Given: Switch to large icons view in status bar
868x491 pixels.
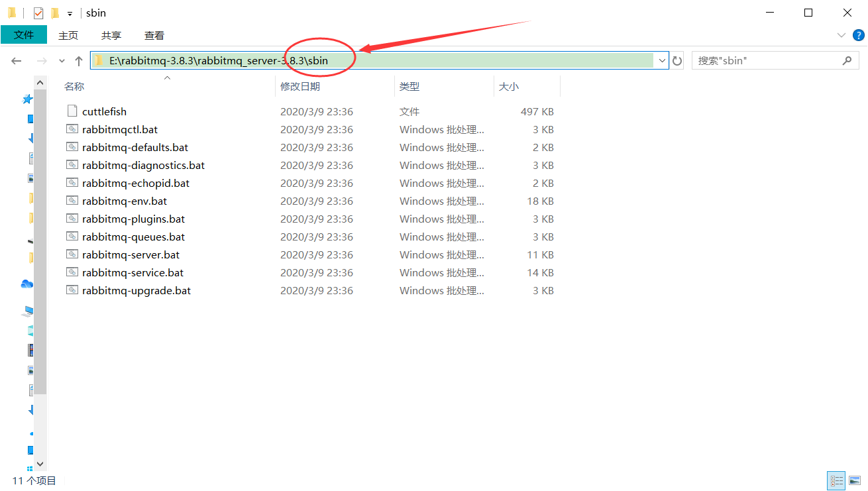Looking at the screenshot, I should (855, 480).
